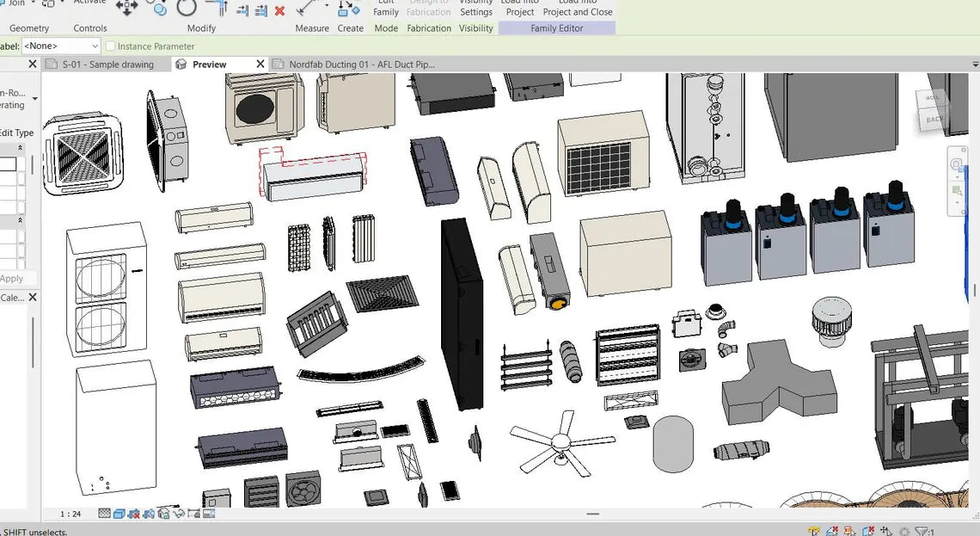Image resolution: width=980 pixels, height=536 pixels.
Task: Open the Properties type selector dropdown
Action: (x=35, y=98)
